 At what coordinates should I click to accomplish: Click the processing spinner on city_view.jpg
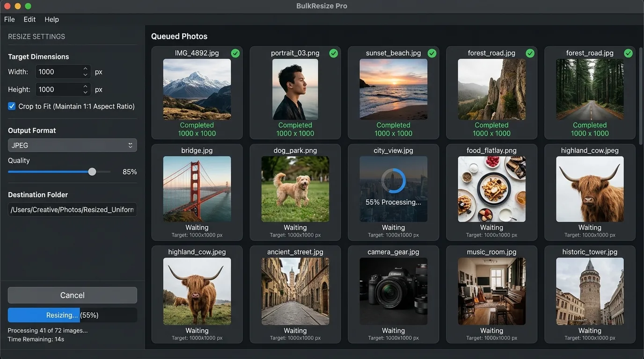[393, 181]
